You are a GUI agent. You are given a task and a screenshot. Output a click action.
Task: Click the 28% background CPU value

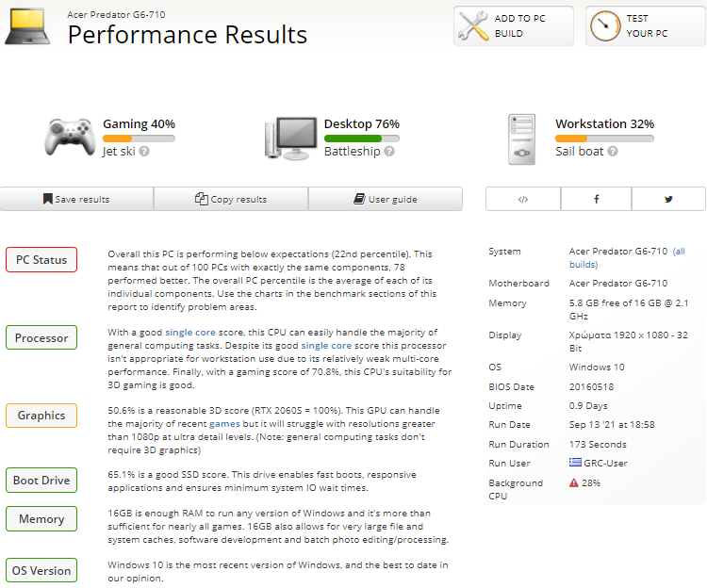[591, 483]
